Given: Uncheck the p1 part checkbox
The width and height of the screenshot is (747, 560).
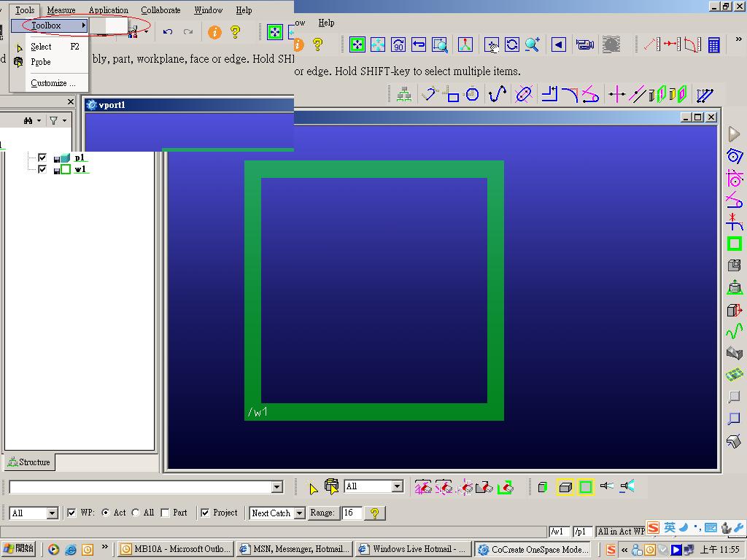Looking at the screenshot, I should pos(42,157).
